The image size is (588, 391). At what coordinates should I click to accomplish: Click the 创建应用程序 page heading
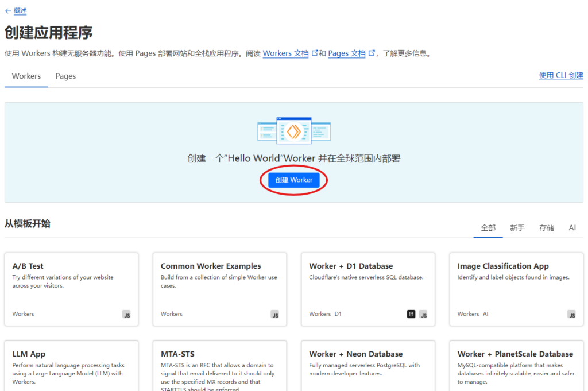pos(49,33)
